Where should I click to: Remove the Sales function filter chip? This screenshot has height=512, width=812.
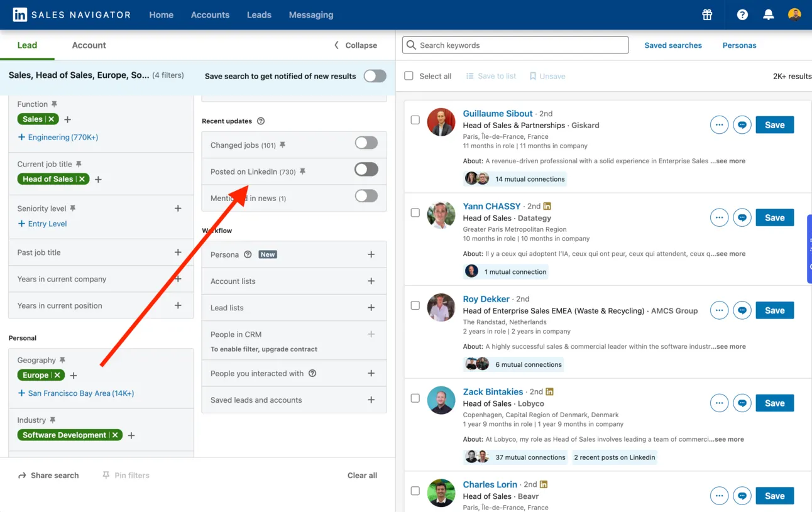point(51,119)
